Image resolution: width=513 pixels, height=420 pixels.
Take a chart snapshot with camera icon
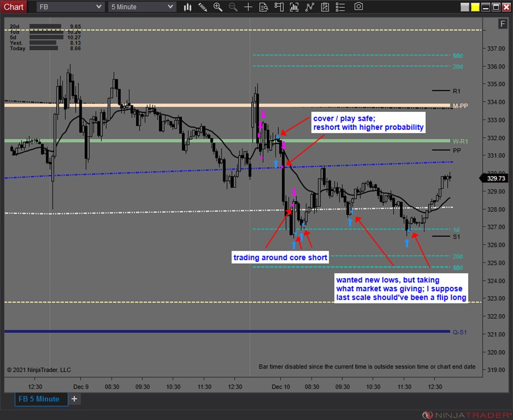tap(358, 7)
